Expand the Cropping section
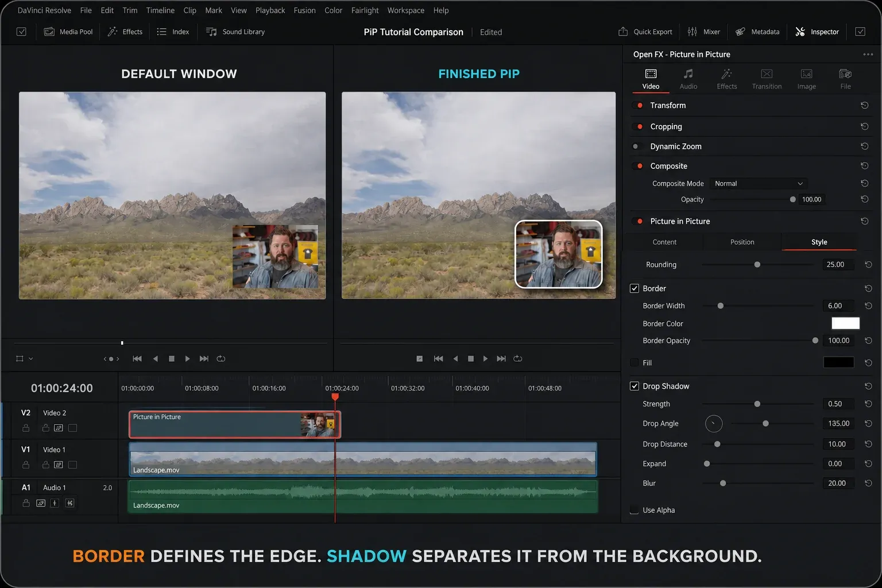This screenshot has height=588, width=882. (666, 126)
